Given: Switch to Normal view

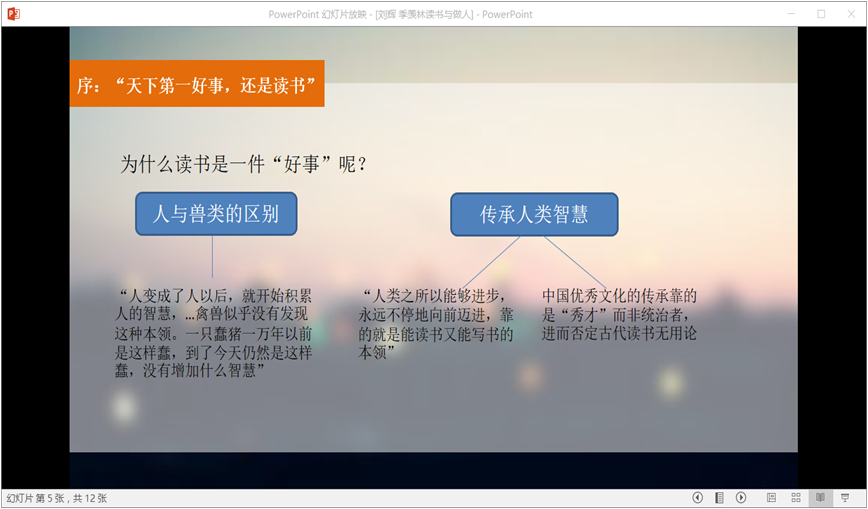Looking at the screenshot, I should [x=771, y=497].
